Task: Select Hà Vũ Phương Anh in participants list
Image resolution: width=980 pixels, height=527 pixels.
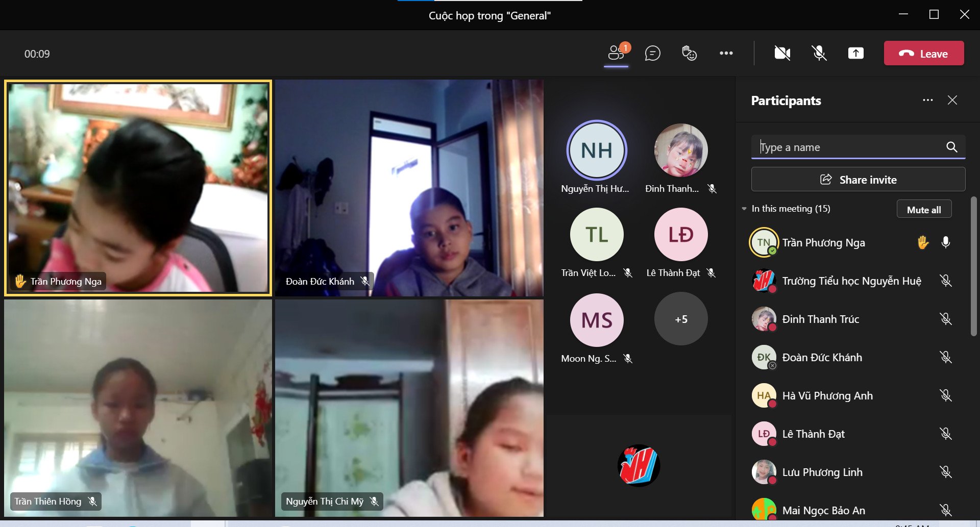Action: click(827, 396)
